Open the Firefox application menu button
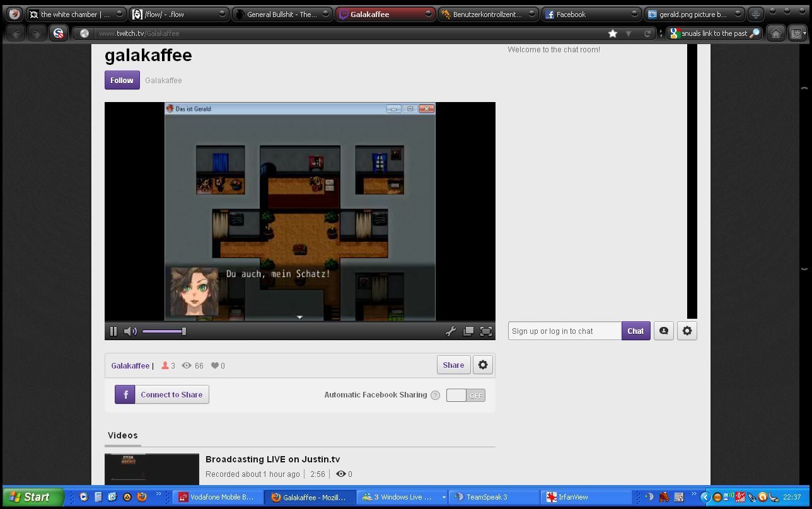The height and width of the screenshot is (509, 812). tap(14, 14)
